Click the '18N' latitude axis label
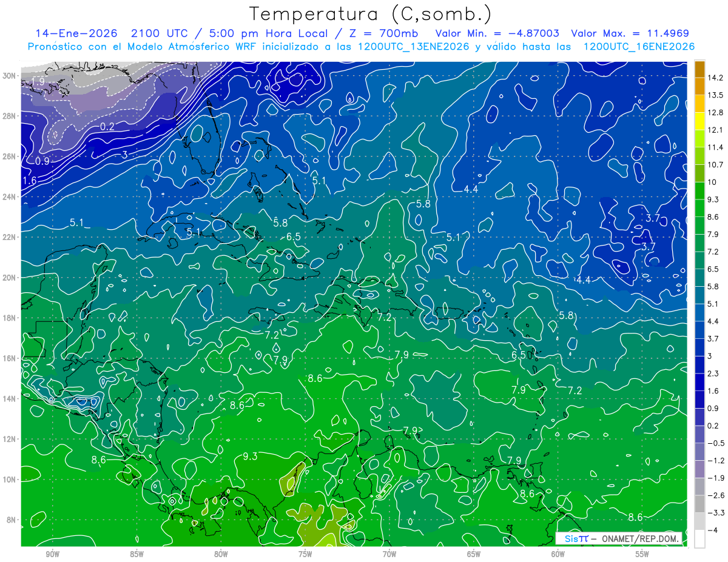This screenshot has height=562, width=728. pos(10,318)
